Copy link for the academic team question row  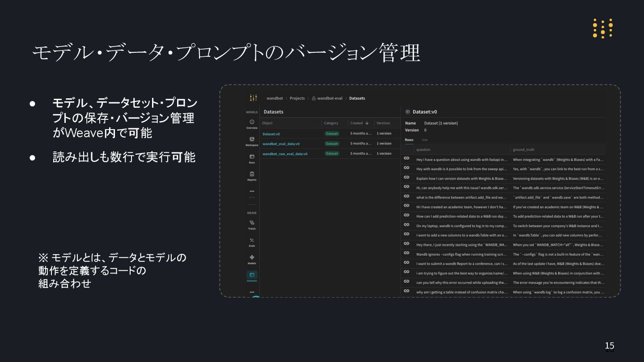point(407,206)
